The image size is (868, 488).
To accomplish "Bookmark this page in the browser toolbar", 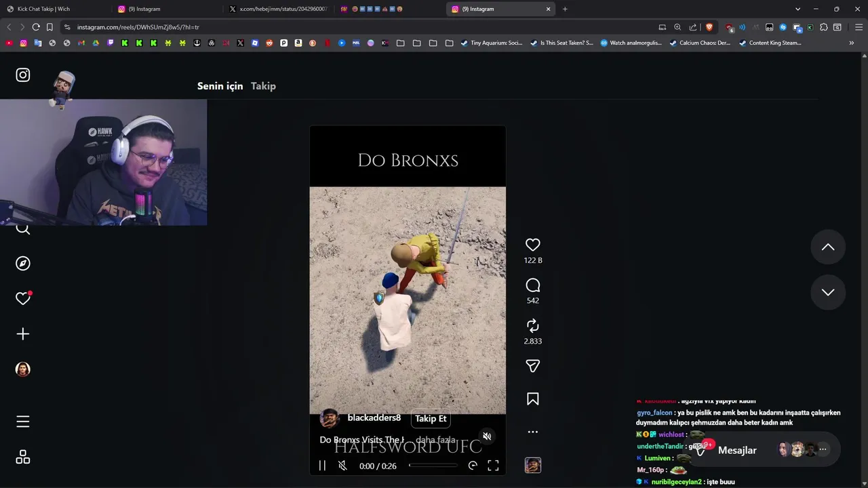I will pyautogui.click(x=50, y=27).
